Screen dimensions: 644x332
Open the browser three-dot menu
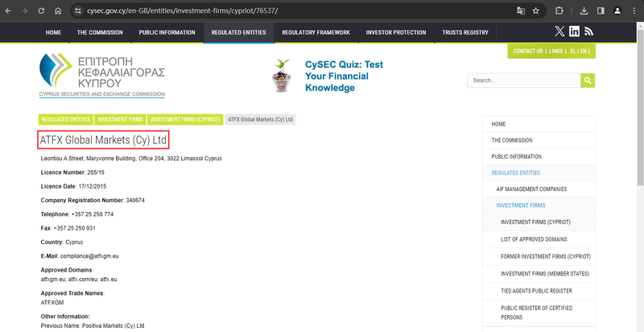(x=634, y=11)
